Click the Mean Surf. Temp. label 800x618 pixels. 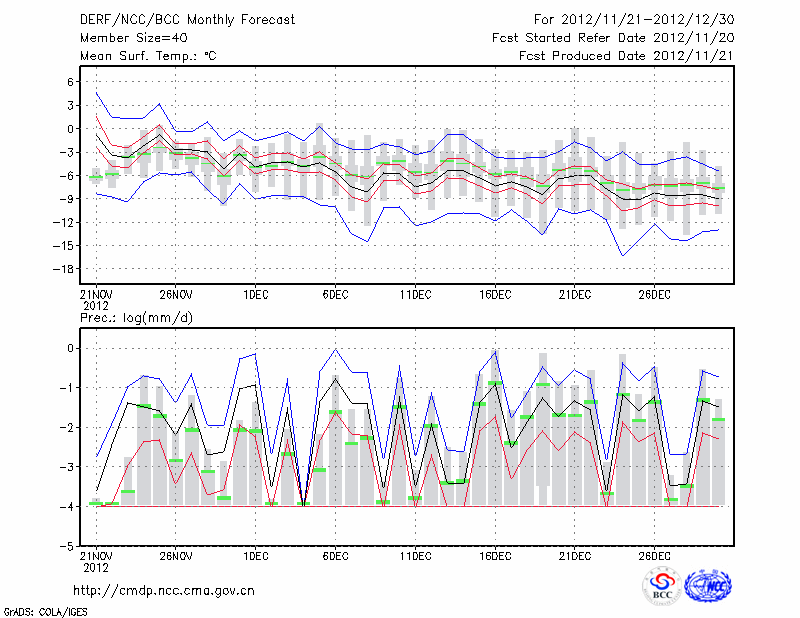coord(147,56)
